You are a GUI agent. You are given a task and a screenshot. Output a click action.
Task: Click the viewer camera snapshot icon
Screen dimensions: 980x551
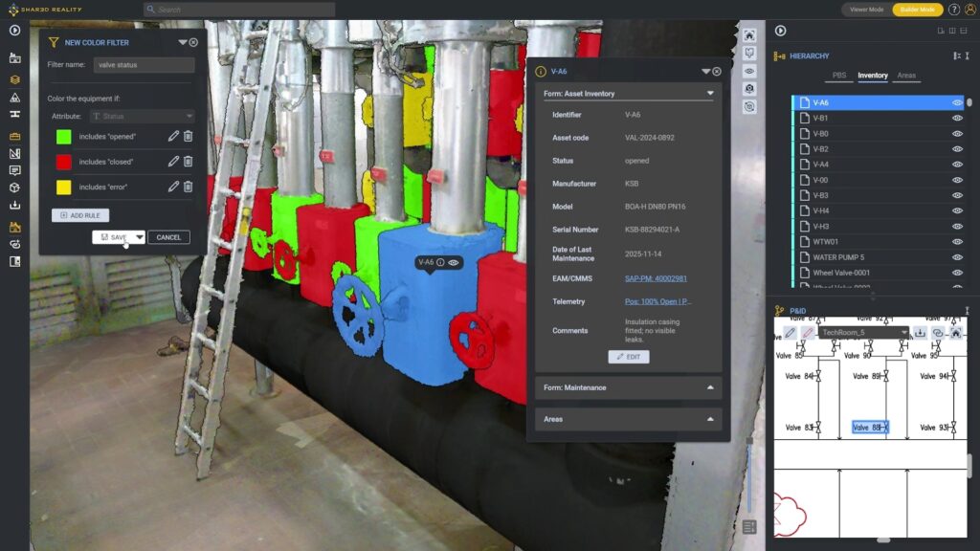point(749,89)
